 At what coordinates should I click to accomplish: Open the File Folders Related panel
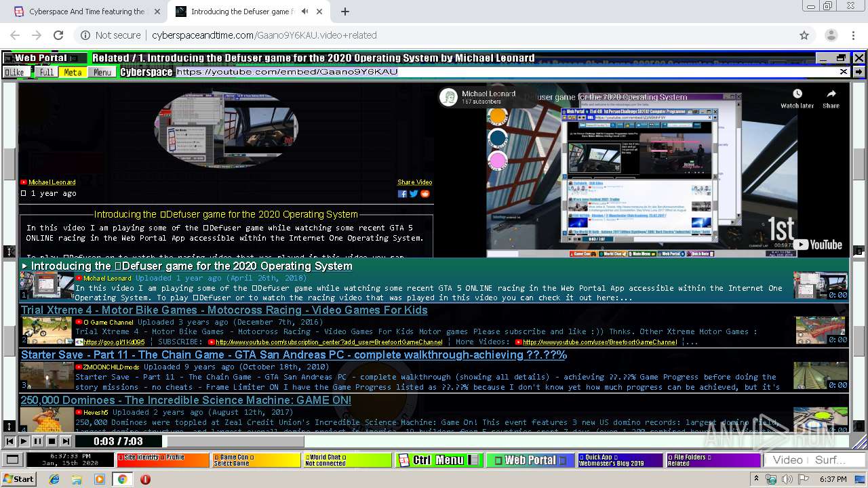click(x=712, y=460)
